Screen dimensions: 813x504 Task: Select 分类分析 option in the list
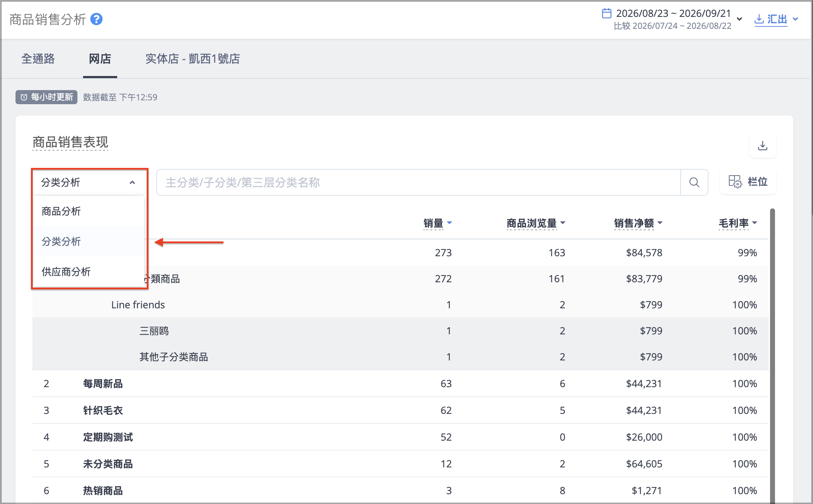89,241
